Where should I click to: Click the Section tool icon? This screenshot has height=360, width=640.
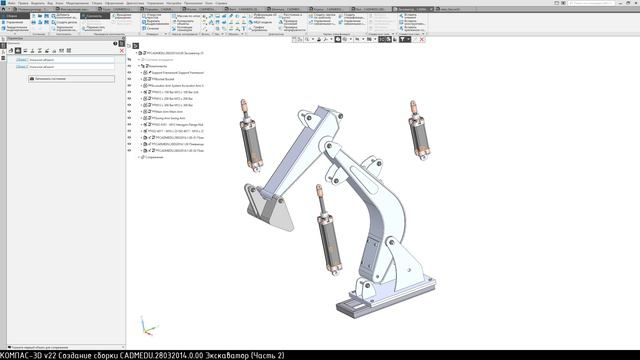pyautogui.click(x=144, y=29)
